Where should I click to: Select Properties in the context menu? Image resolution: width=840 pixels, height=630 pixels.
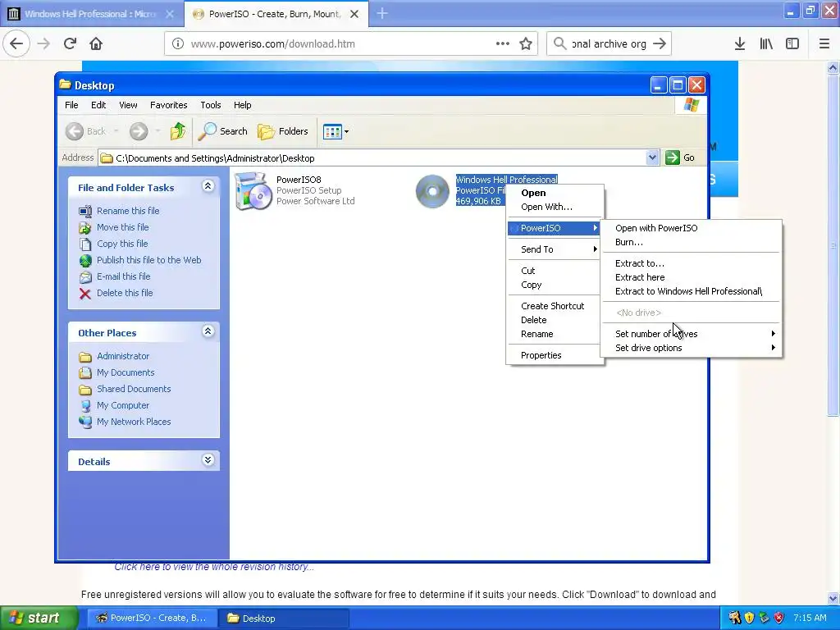tap(555, 355)
